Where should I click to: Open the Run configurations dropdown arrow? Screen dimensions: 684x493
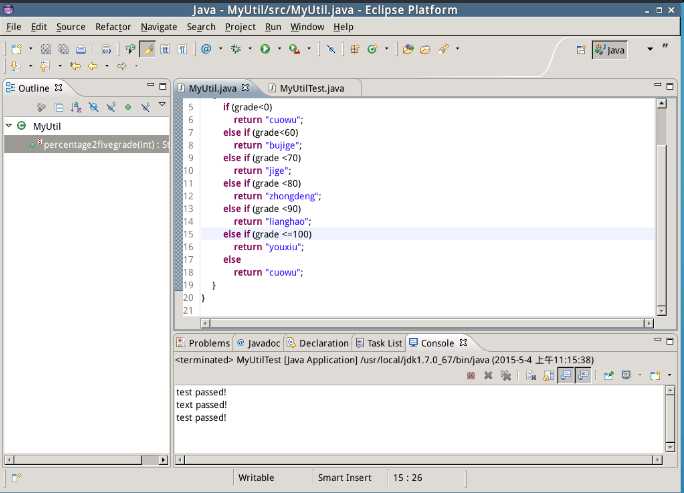[279, 49]
